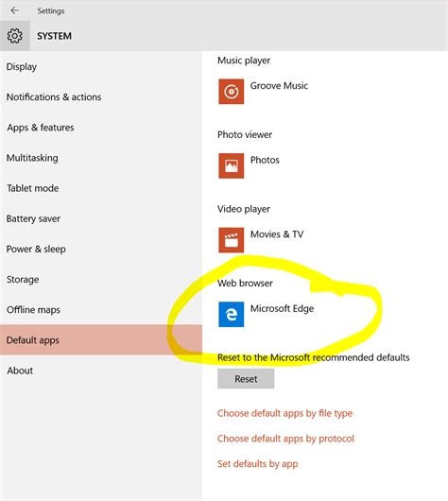Screen dimensions: 448x501
Task: Select Apps & features in sidebar
Action: tap(101, 128)
